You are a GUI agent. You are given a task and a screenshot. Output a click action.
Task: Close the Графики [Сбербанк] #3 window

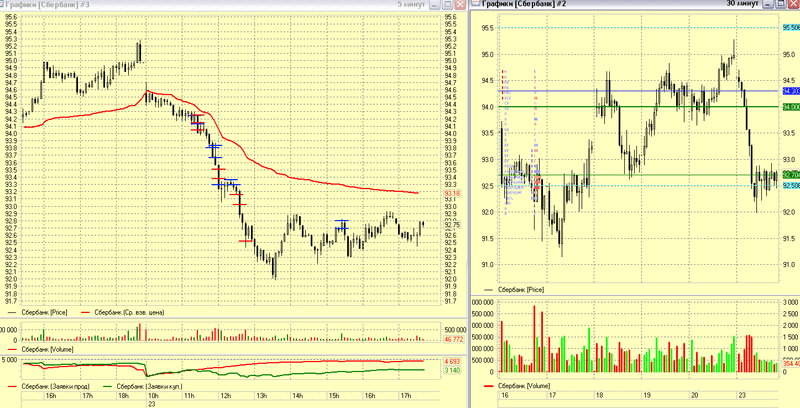click(x=459, y=4)
